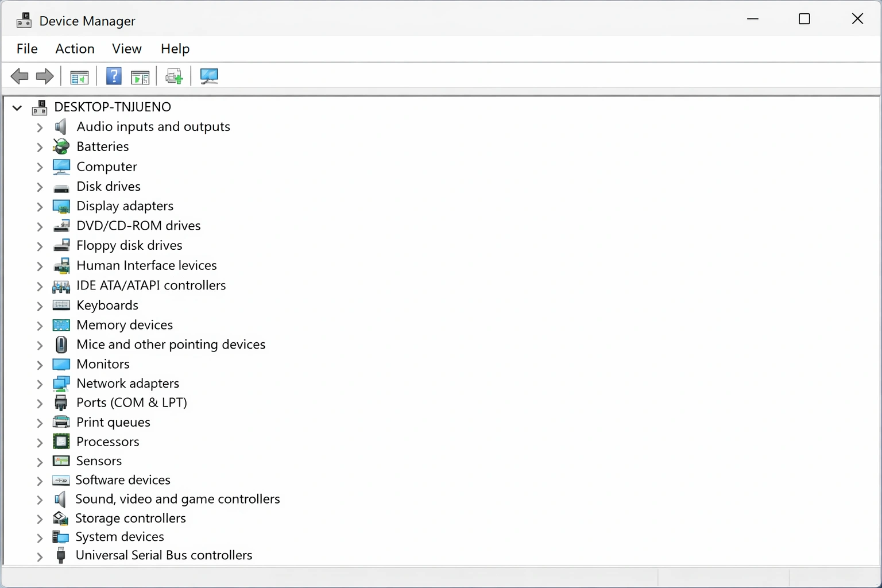
Task: Collapse the DESKTOP-TNJUENO root node
Action: pos(17,107)
